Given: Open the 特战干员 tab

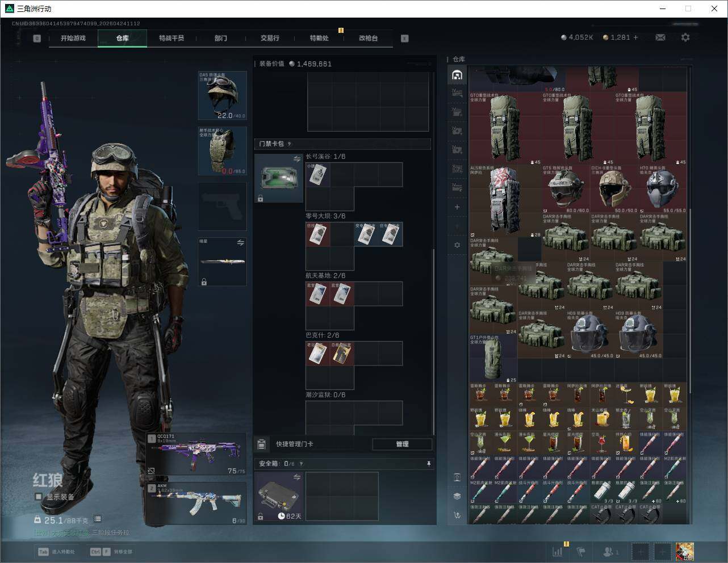Looking at the screenshot, I should tap(171, 38).
